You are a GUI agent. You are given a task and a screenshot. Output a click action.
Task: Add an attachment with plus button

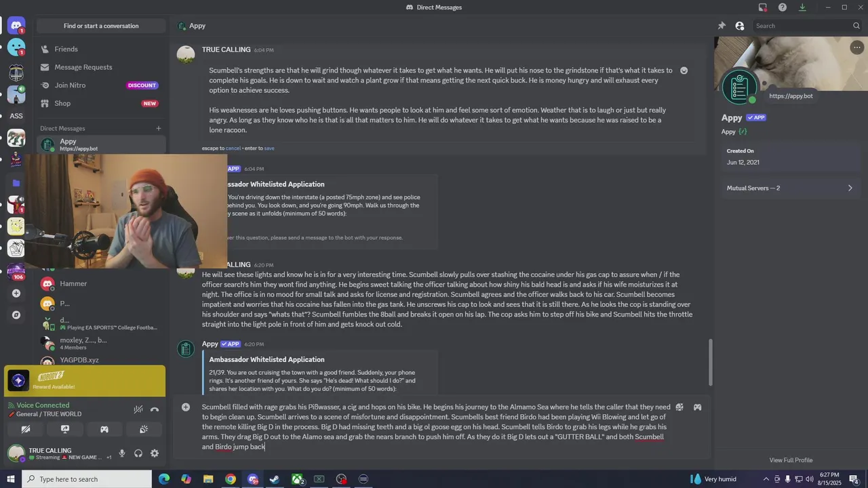click(186, 407)
